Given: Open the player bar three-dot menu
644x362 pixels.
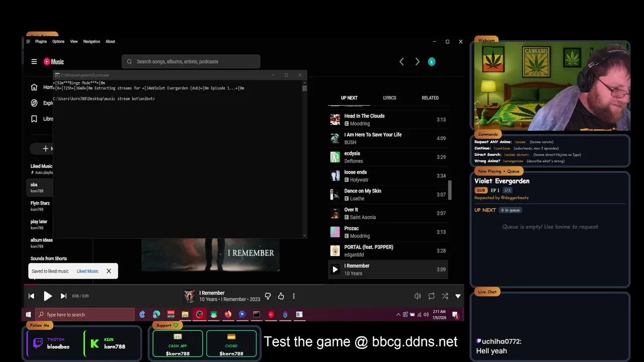Looking at the screenshot, I should [294, 296].
